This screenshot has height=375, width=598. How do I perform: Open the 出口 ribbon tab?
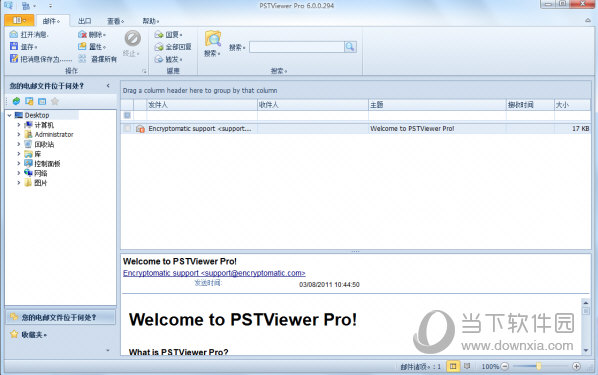click(x=84, y=21)
